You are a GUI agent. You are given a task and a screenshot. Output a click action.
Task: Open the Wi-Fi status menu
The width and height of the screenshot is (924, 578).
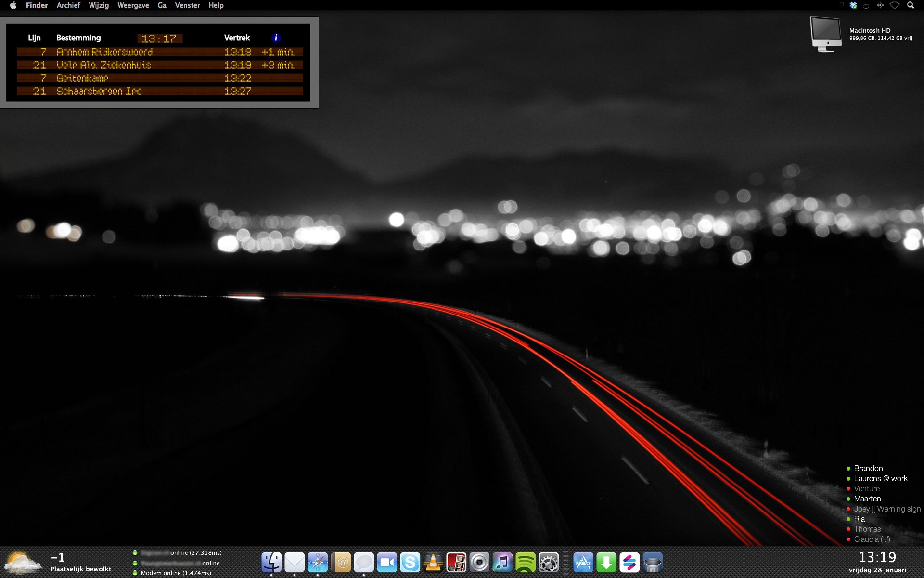[895, 5]
